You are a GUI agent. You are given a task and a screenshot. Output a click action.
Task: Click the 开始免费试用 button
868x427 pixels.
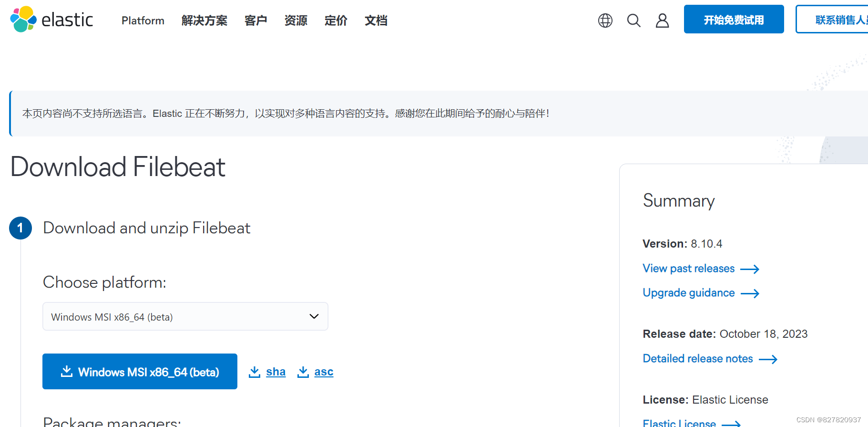[734, 19]
